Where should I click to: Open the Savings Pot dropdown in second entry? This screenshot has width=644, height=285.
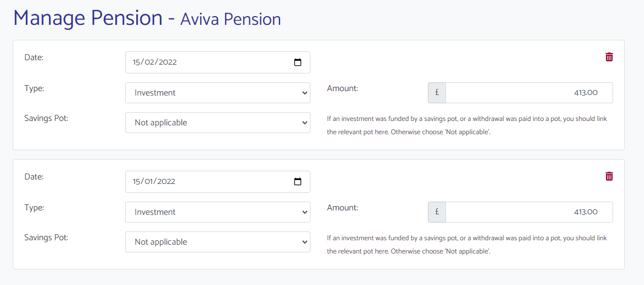click(218, 242)
